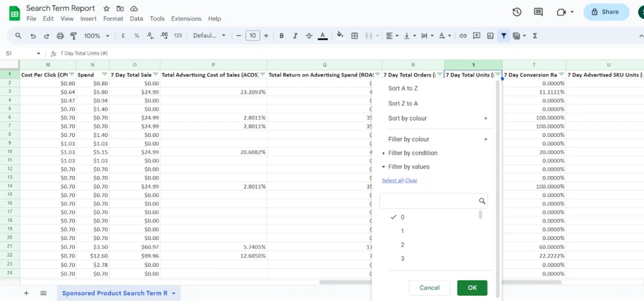Click the Share button
Image resolution: width=644 pixels, height=301 pixels.
pos(606,12)
